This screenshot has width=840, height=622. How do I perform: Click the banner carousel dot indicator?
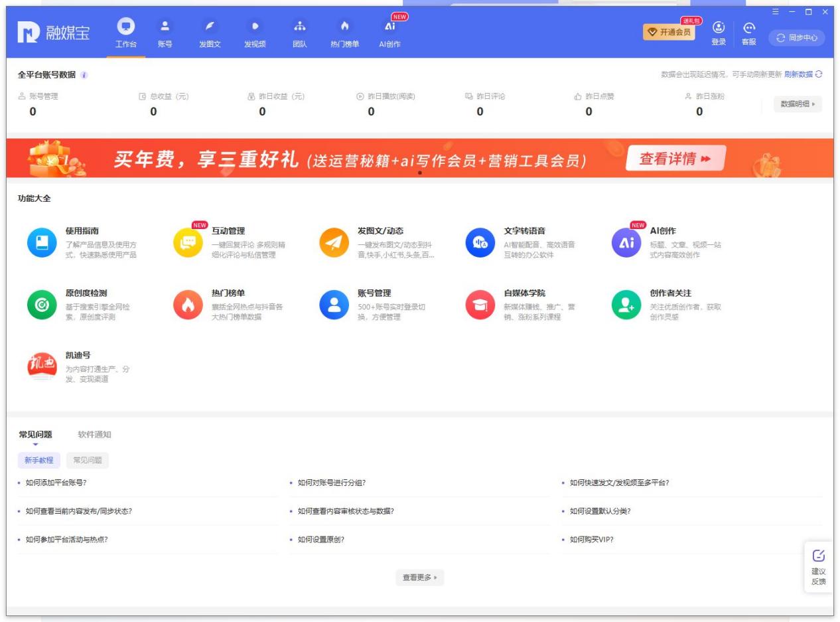pos(419,173)
